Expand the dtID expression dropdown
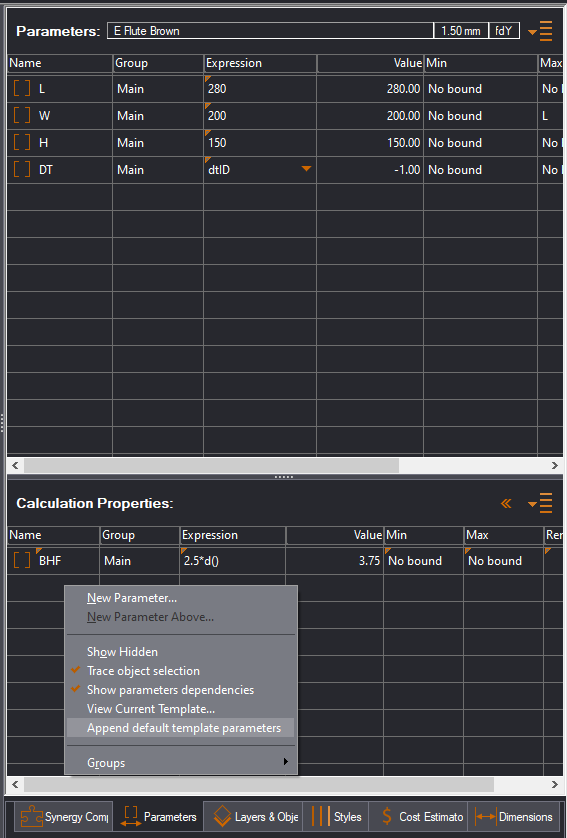Image resolution: width=567 pixels, height=838 pixels. [x=306, y=169]
